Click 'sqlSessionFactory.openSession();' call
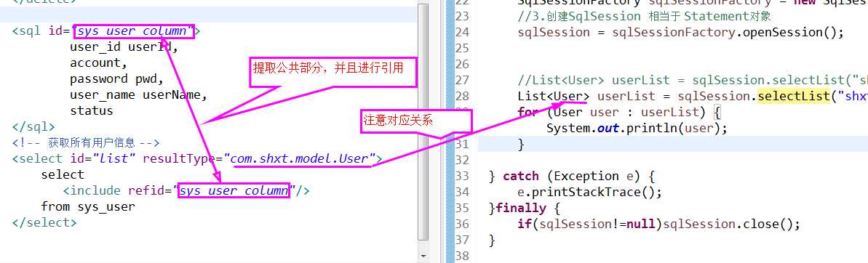This screenshot has width=868, height=263. (728, 32)
